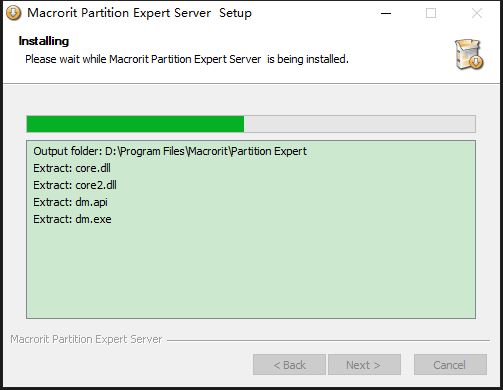
Task: Select the 'Extract: core2.dll' log entry
Action: click(75, 185)
